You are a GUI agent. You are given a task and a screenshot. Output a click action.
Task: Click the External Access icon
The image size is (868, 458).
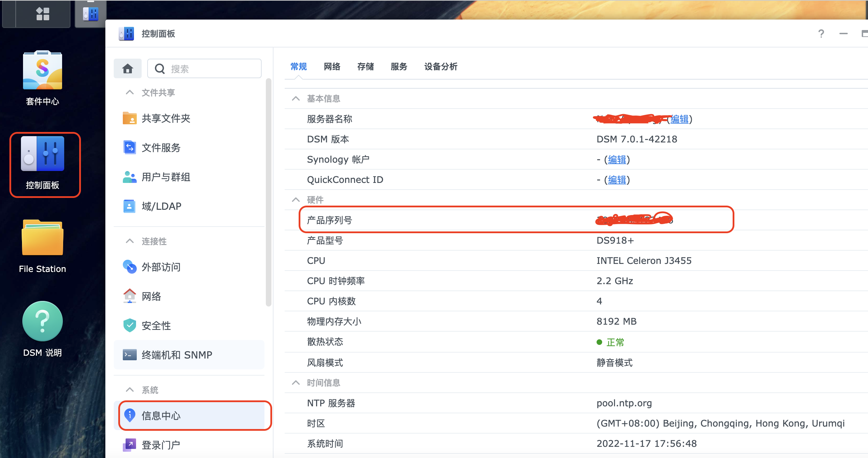click(x=129, y=267)
